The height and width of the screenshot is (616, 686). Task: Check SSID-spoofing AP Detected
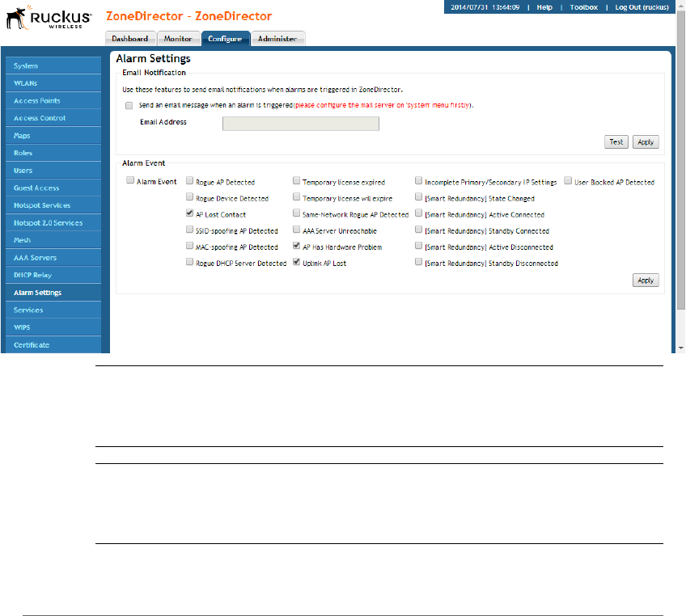click(189, 229)
